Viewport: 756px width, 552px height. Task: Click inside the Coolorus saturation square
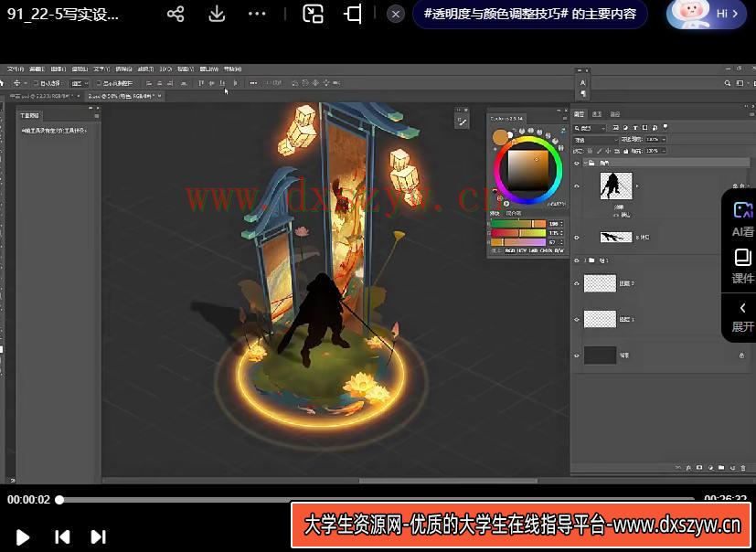click(x=528, y=171)
